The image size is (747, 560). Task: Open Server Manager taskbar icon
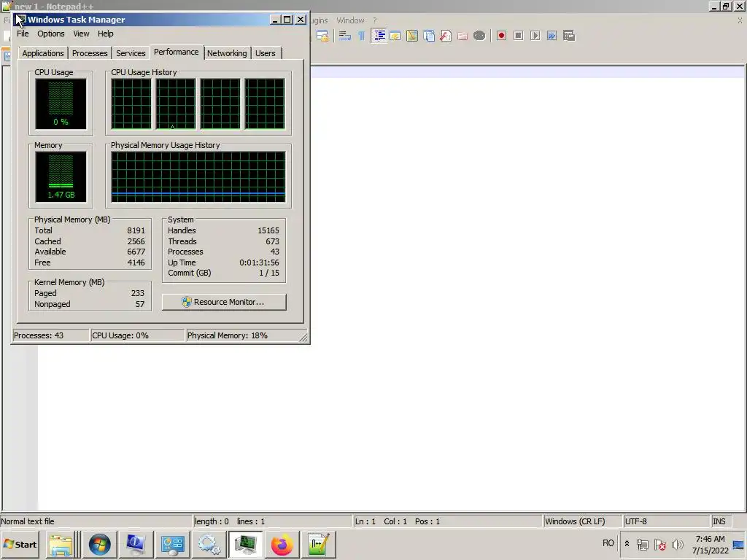pos(172,545)
